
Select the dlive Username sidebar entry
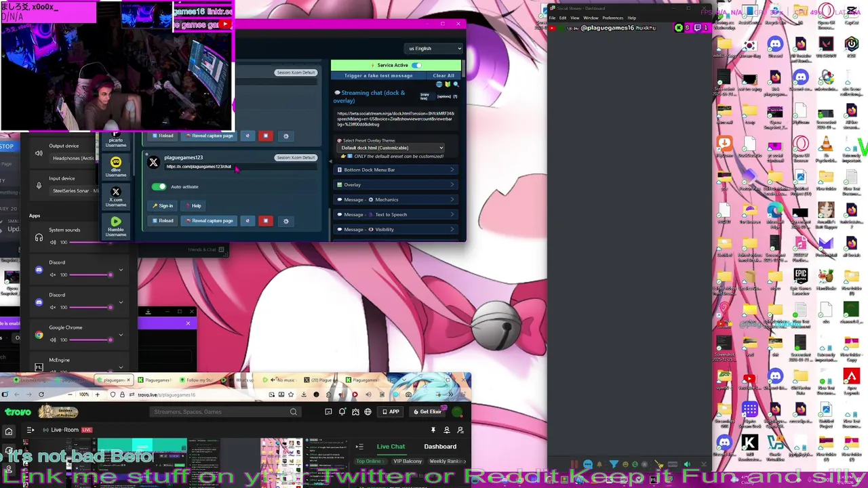click(116, 167)
